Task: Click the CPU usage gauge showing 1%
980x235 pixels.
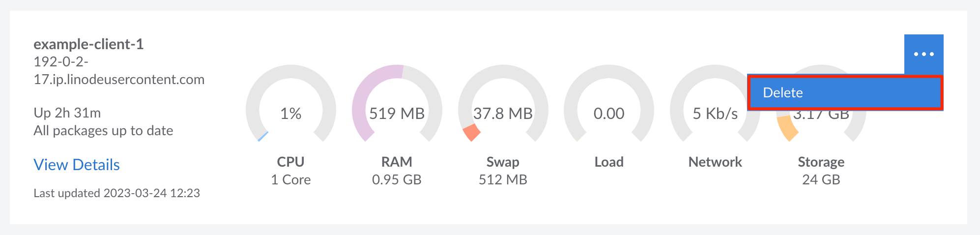Action: click(x=291, y=114)
